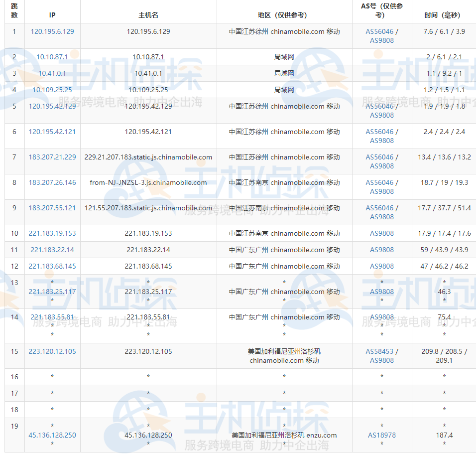Follow the 183.207.26.146 IP link
476x454 pixels.
[x=52, y=182]
